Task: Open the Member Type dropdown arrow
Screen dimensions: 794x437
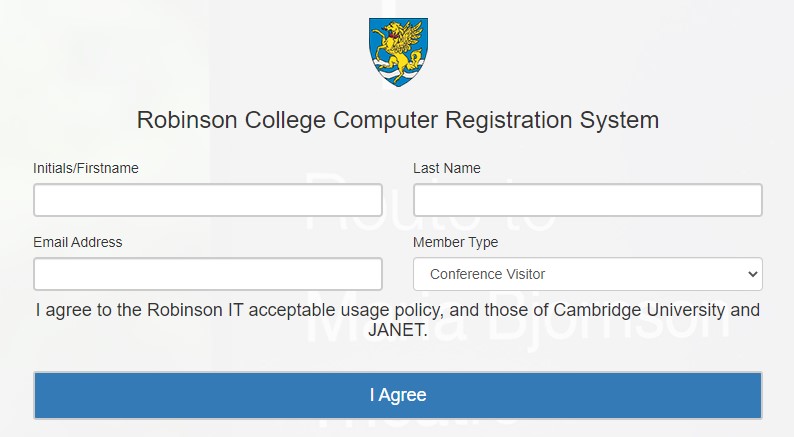Action: (752, 274)
